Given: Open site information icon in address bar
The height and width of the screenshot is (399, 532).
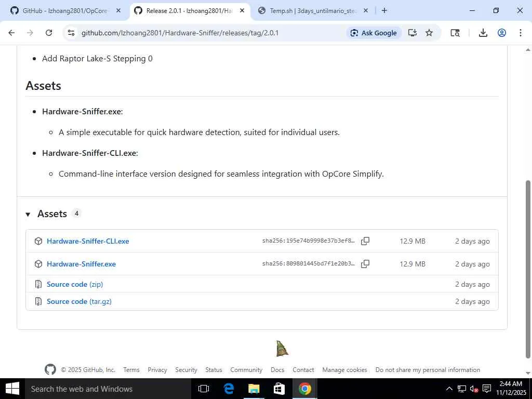Looking at the screenshot, I should point(71,33).
